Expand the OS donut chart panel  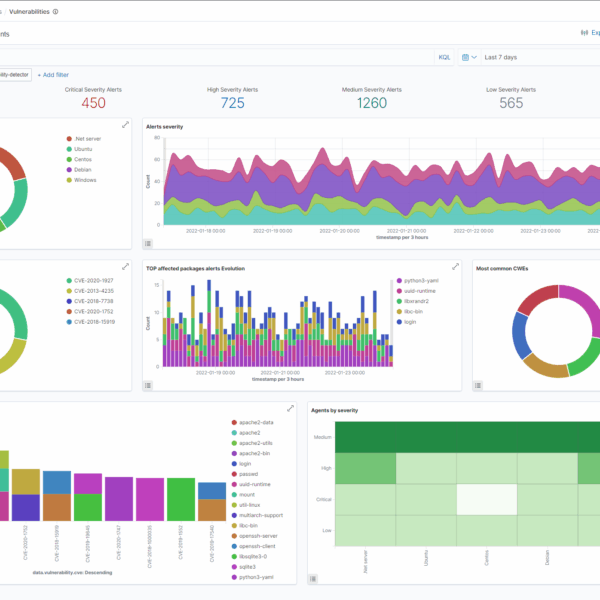pos(125,125)
